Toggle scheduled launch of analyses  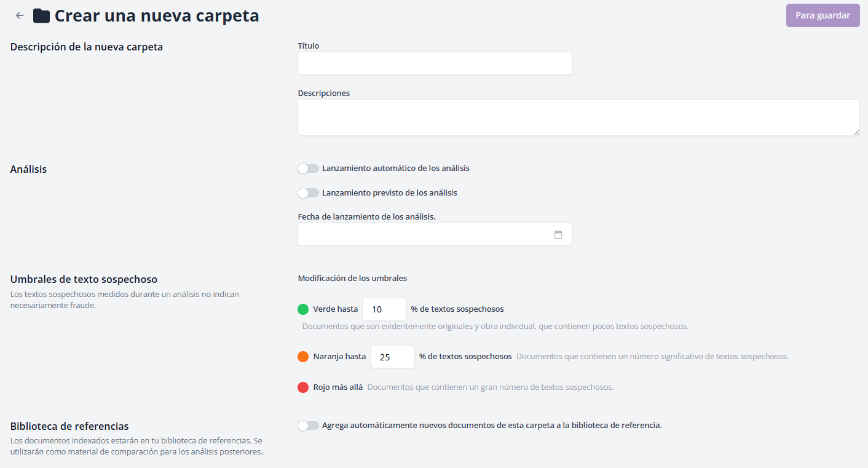(x=308, y=193)
